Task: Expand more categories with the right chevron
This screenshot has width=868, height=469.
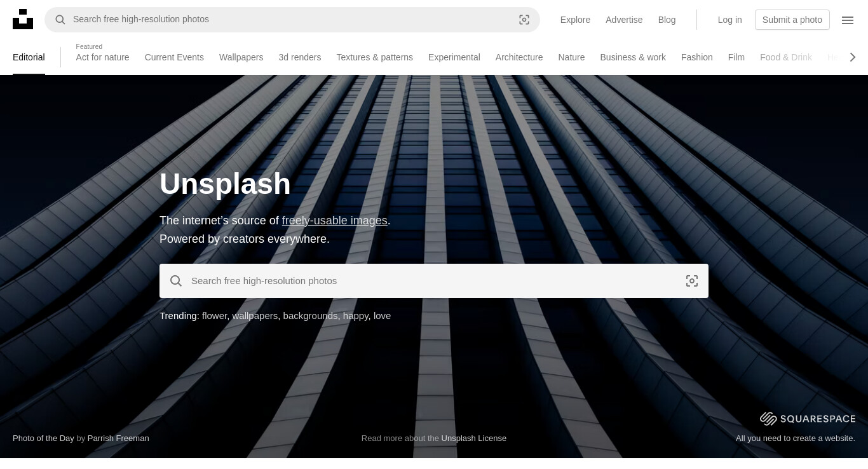Action: click(853, 57)
